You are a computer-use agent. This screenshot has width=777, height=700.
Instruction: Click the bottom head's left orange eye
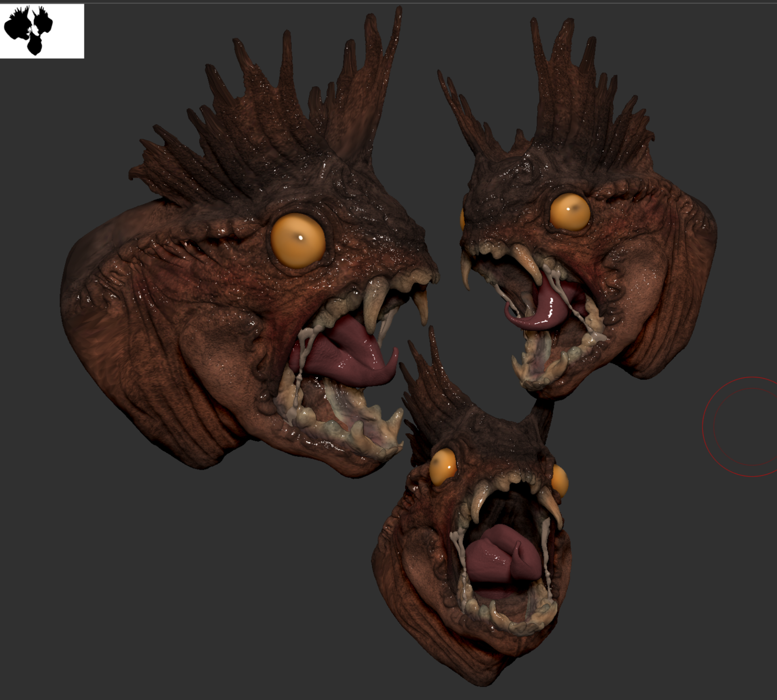coord(443,467)
